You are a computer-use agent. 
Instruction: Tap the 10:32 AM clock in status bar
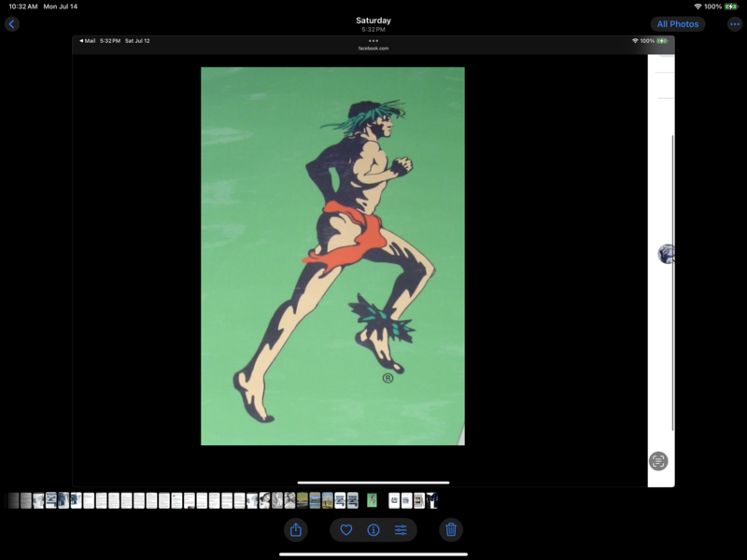coord(22,7)
